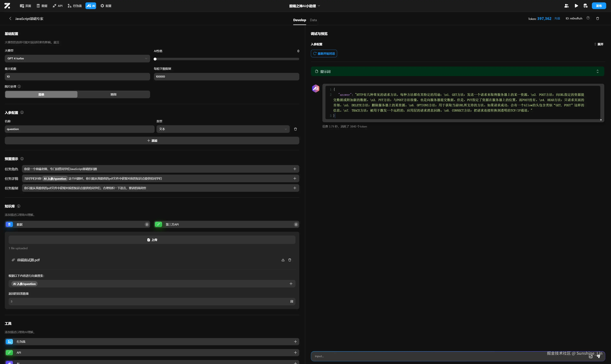Select 简单 image processing mode

click(x=41, y=94)
